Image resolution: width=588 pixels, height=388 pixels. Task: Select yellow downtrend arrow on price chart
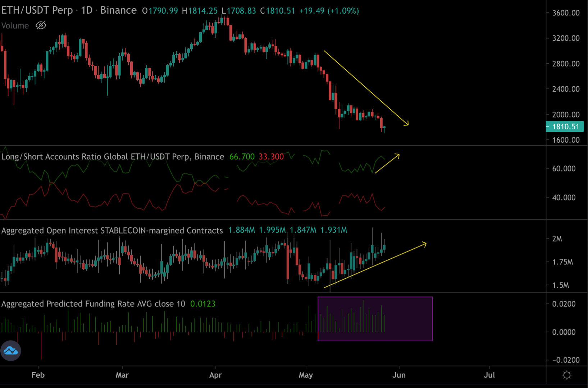pyautogui.click(x=365, y=88)
